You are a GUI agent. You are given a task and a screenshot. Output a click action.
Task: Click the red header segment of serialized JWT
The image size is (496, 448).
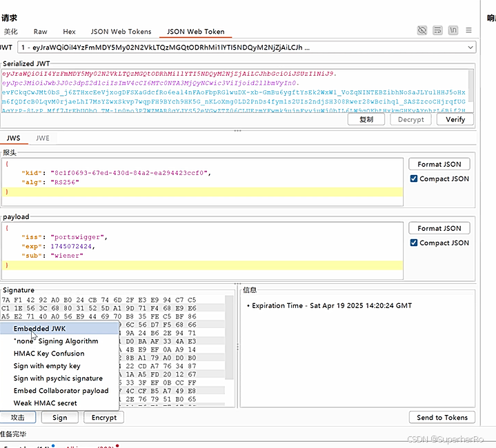pyautogui.click(x=169, y=74)
